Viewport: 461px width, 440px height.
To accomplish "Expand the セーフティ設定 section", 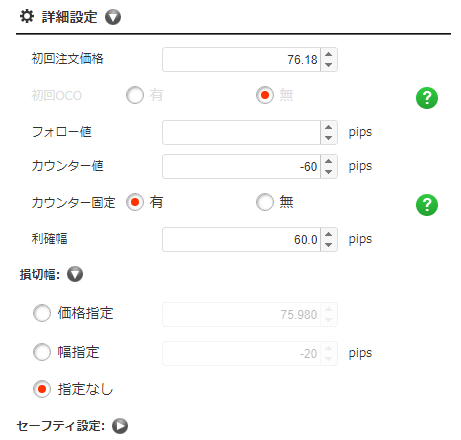I will pyautogui.click(x=120, y=426).
